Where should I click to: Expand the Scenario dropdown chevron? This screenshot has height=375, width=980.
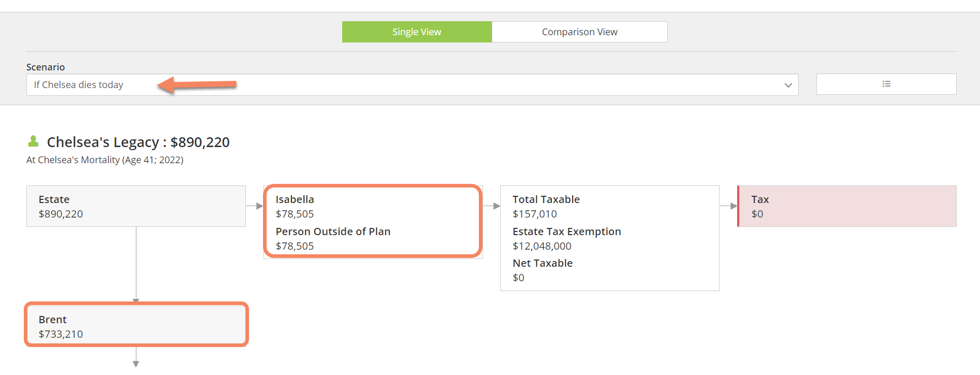click(x=788, y=85)
